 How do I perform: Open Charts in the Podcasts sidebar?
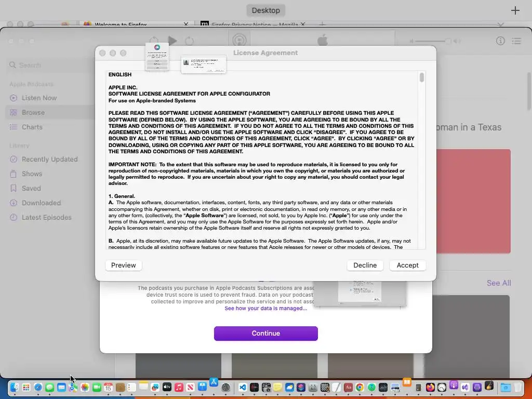click(x=32, y=127)
